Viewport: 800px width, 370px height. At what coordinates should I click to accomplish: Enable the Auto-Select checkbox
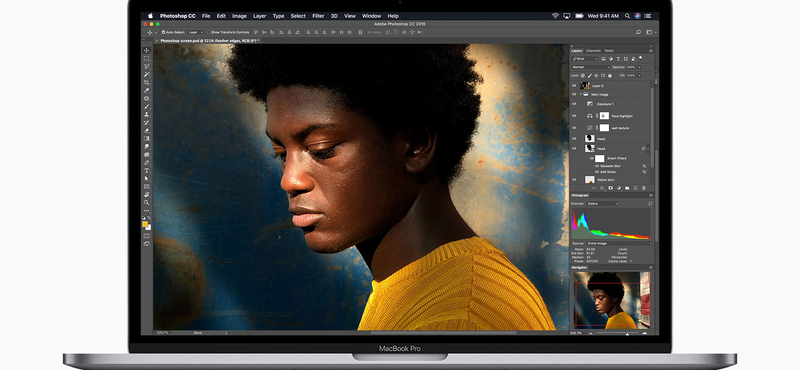[x=163, y=32]
